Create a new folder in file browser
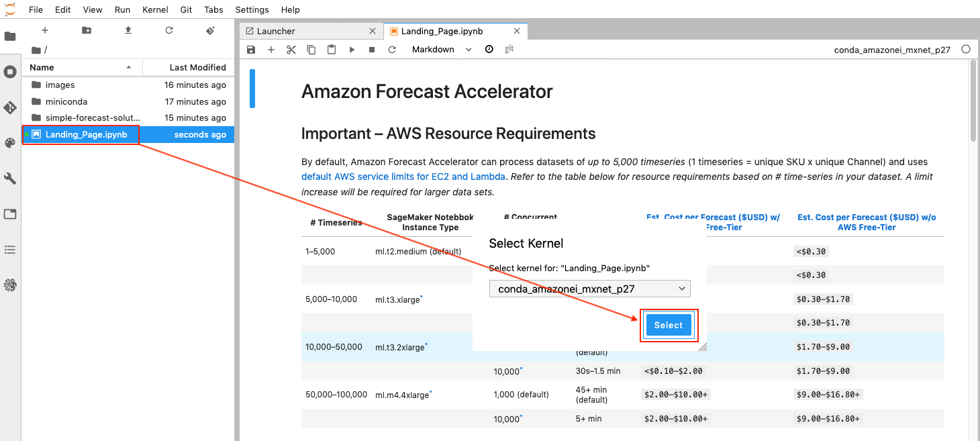 (87, 30)
